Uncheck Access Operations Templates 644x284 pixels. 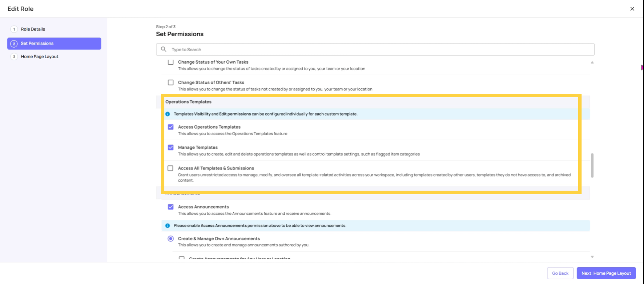pyautogui.click(x=171, y=127)
